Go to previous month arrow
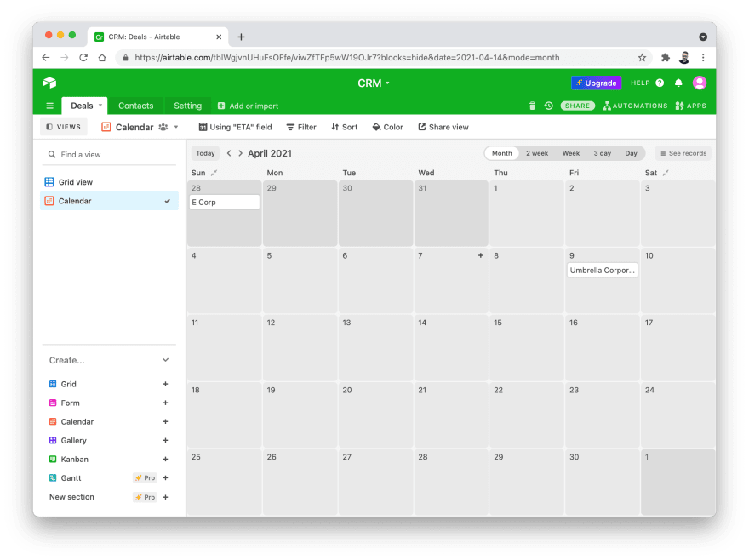Image resolution: width=749 pixels, height=560 pixels. [229, 153]
